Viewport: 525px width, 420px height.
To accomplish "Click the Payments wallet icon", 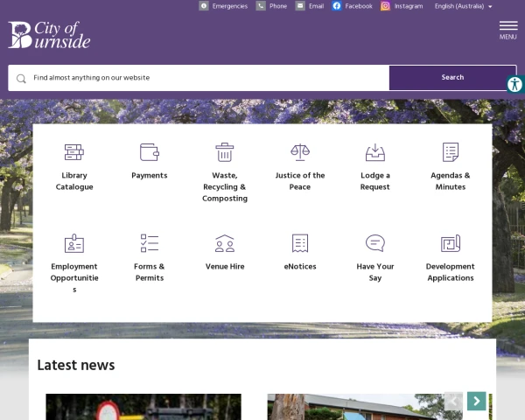I will (150, 152).
